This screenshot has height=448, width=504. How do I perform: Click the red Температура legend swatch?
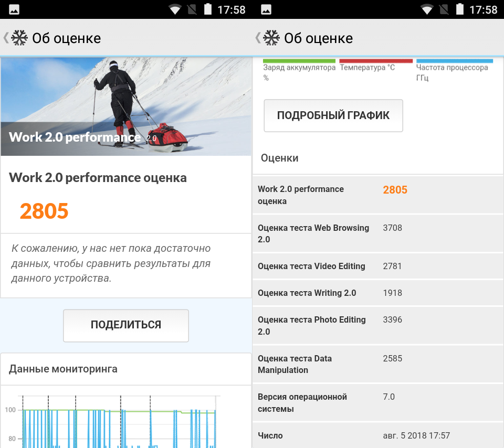[375, 61]
